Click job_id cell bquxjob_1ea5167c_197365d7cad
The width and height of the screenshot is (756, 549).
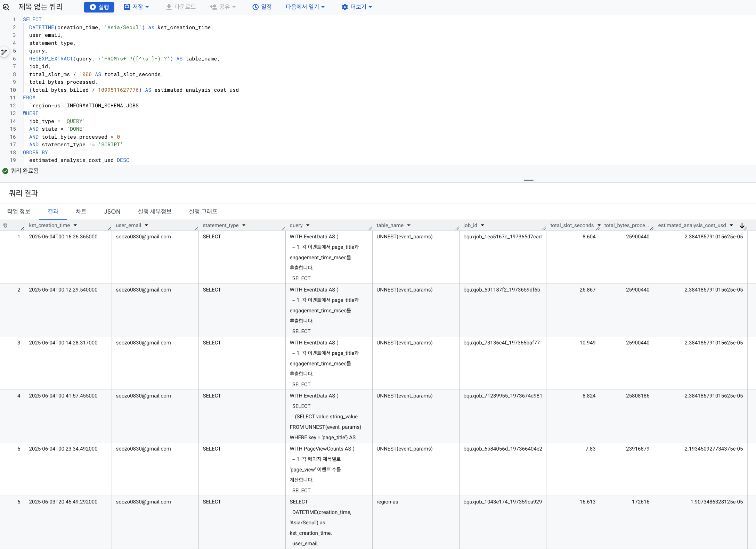502,237
